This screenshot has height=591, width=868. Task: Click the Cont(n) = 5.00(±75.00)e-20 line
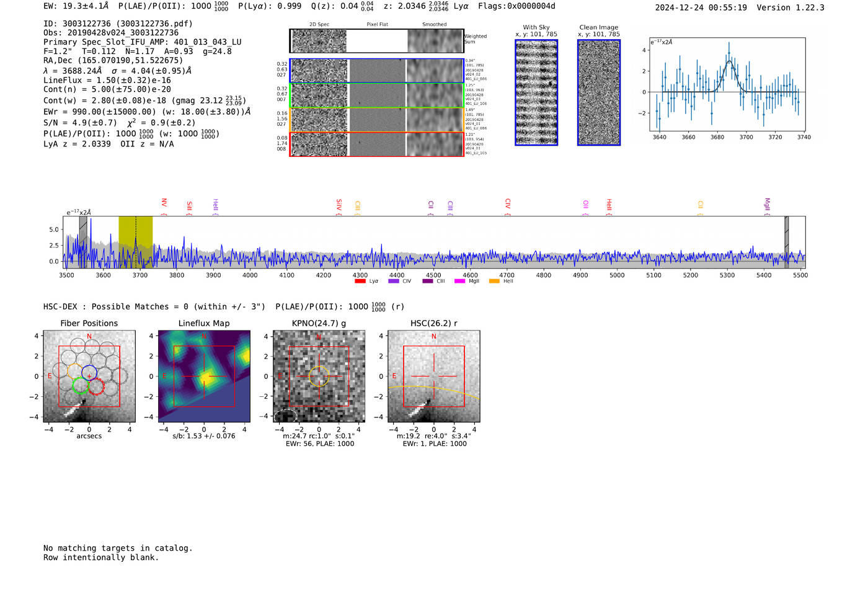[107, 89]
